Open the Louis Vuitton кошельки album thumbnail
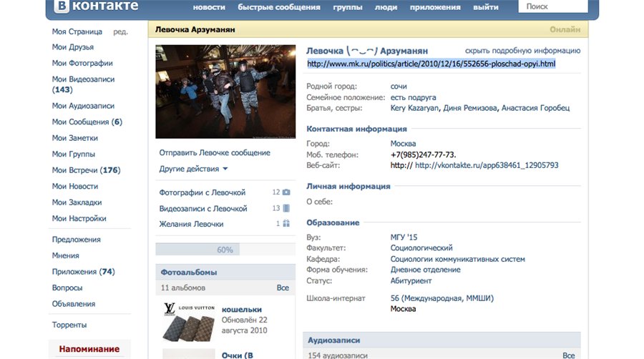 (x=188, y=321)
